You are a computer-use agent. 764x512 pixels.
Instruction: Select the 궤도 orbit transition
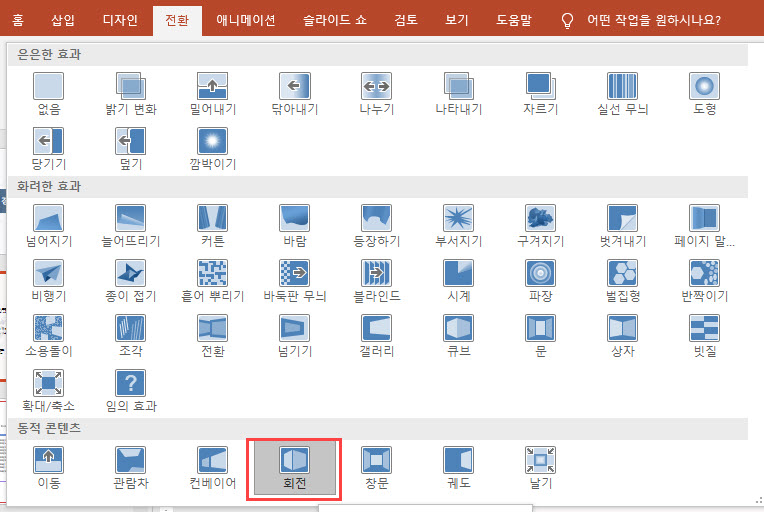tap(458, 468)
